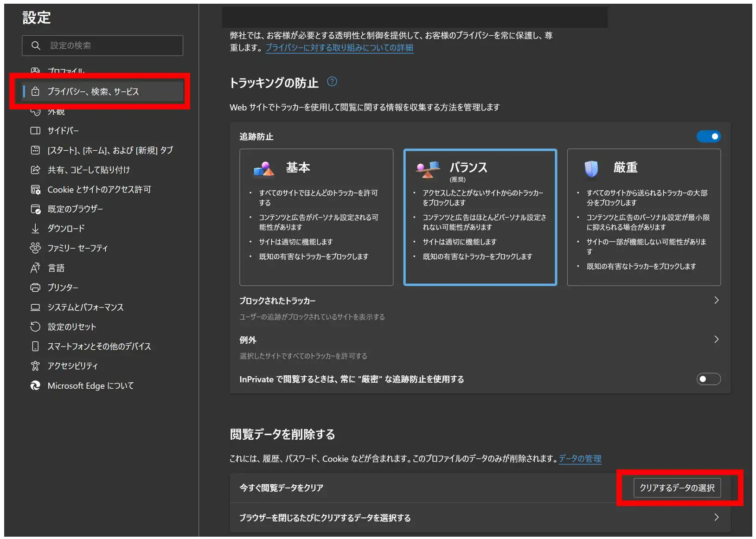
Task: Click the 言語 language icon
Action: (x=35, y=268)
